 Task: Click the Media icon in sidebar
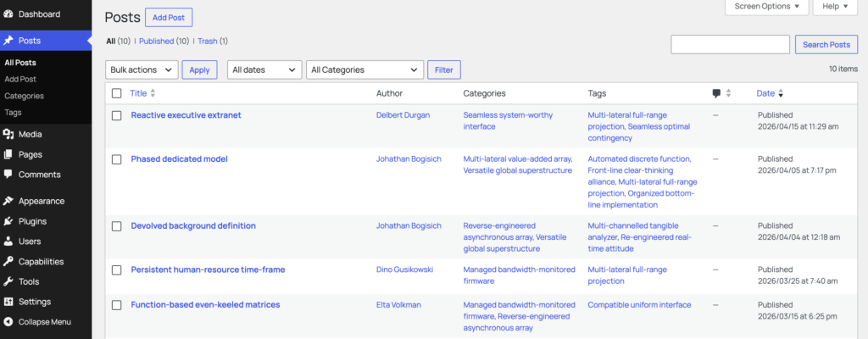coord(8,134)
